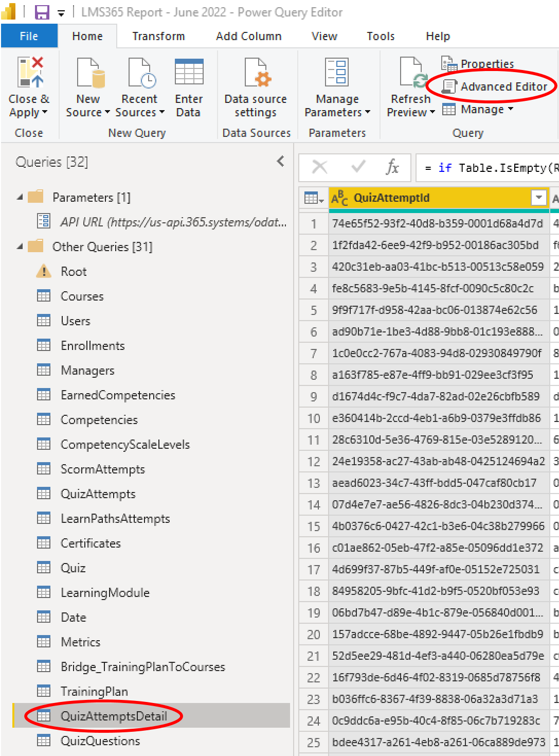Click inside the formula bar text

[489, 168]
